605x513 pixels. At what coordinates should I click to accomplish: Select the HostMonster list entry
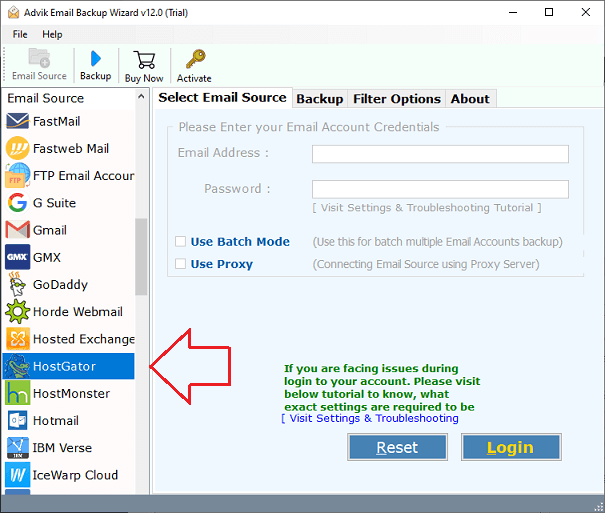pos(69,393)
